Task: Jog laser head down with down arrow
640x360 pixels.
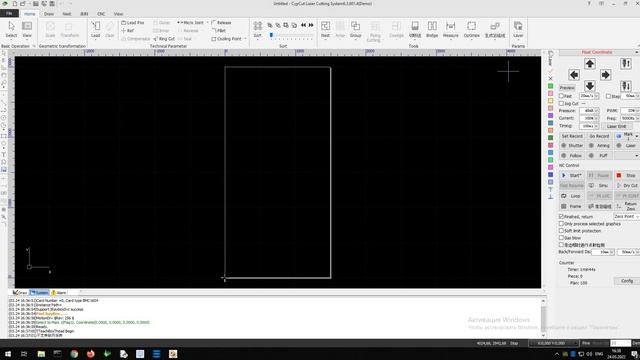Action: coord(589,86)
